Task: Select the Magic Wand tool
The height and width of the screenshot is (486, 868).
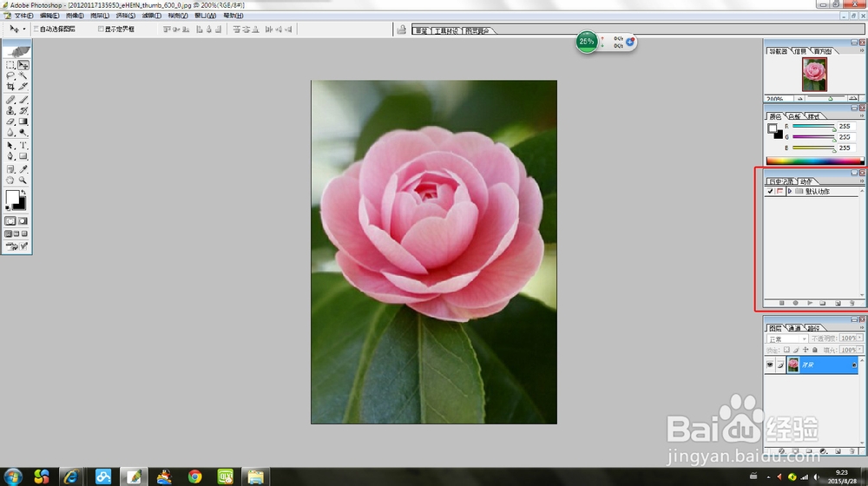Action: click(23, 76)
